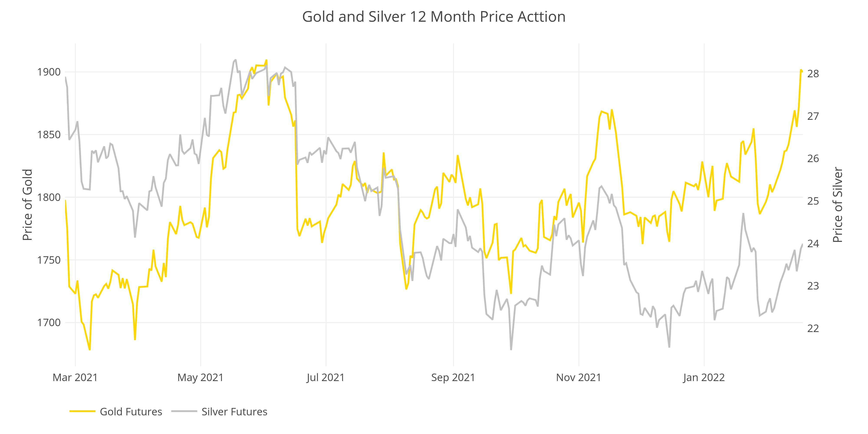The image size is (868, 434).
Task: Click the 1750 gold axis tick label
Action: [x=49, y=260]
